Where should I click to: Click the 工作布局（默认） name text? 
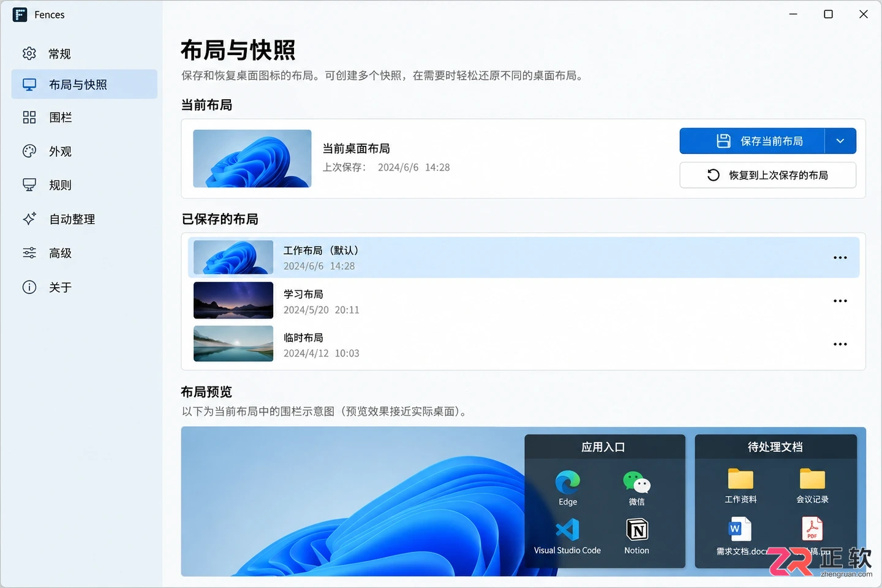click(x=321, y=251)
